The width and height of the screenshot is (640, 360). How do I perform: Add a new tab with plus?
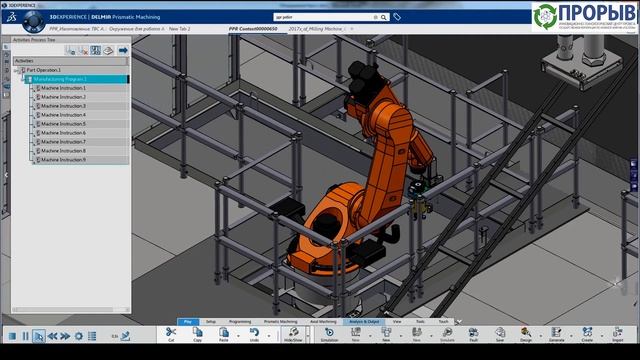coord(352,29)
